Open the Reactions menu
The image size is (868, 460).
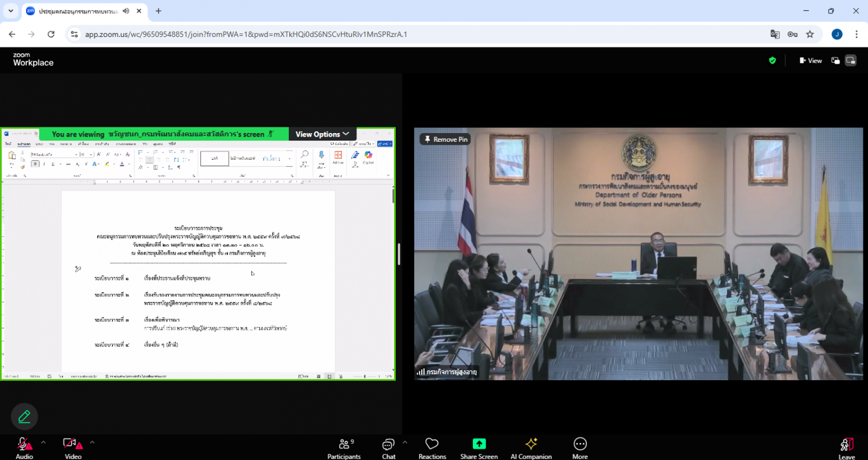coord(432,448)
